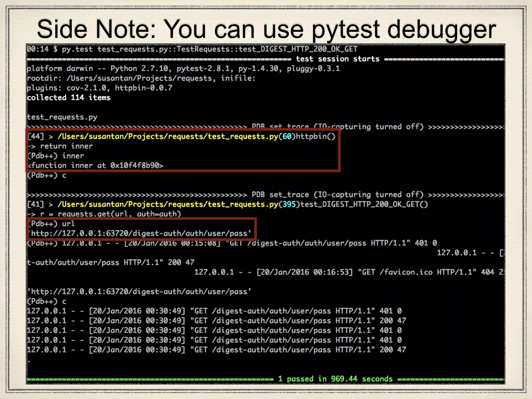532x399 pixels.
Task: Click the highlighted digest-auth URL string
Action: pos(140,234)
